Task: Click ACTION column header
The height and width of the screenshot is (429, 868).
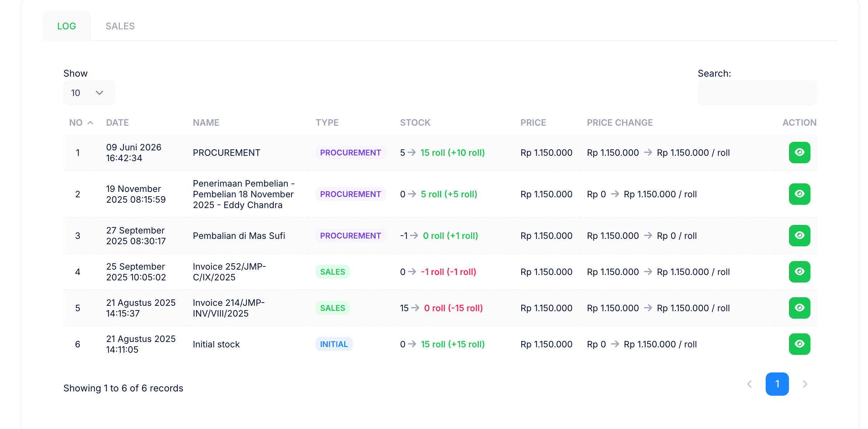Action: 799,122
